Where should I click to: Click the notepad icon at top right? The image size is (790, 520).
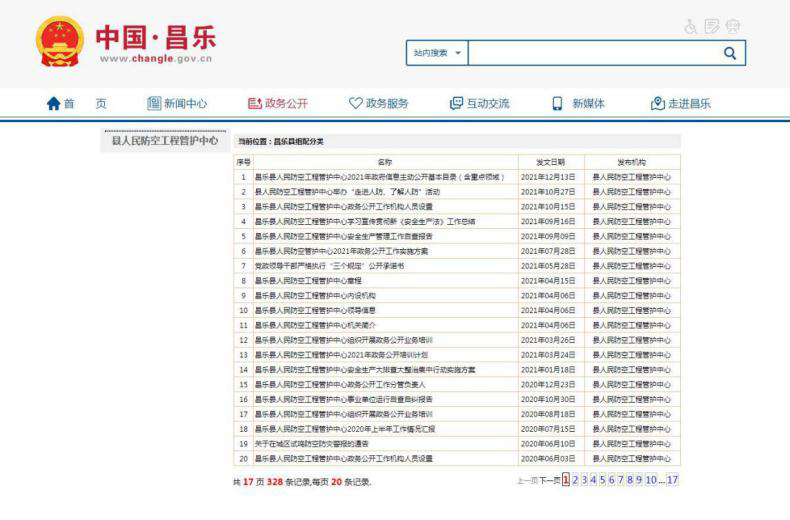click(x=711, y=27)
